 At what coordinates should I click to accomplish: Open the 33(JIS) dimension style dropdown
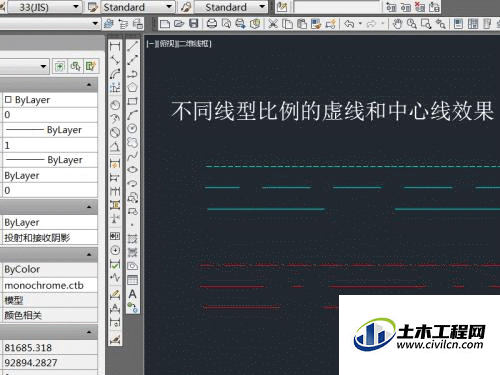pos(76,7)
